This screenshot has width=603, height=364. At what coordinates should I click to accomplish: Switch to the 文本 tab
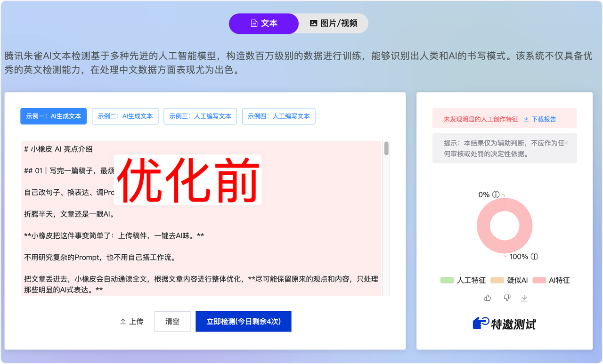click(264, 24)
